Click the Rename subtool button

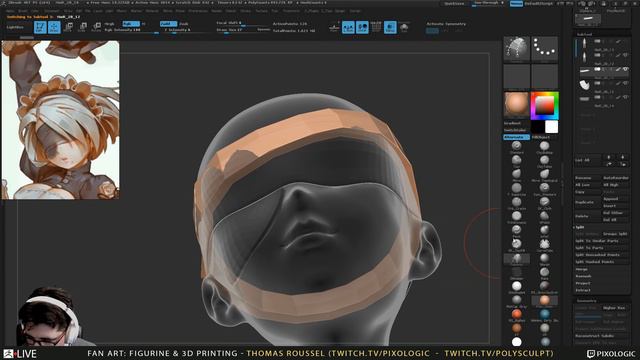point(588,178)
